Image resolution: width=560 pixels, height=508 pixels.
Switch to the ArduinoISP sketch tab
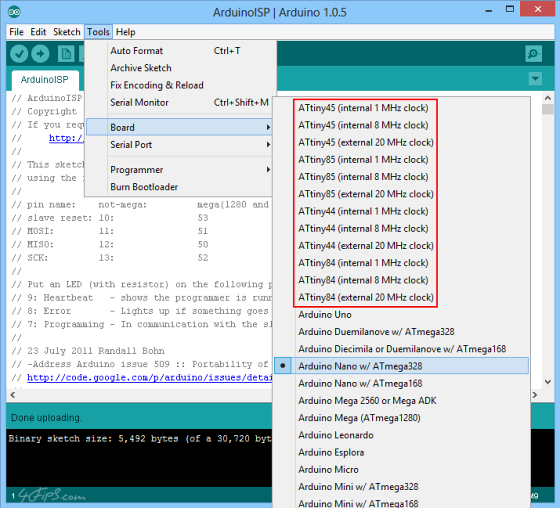45,80
